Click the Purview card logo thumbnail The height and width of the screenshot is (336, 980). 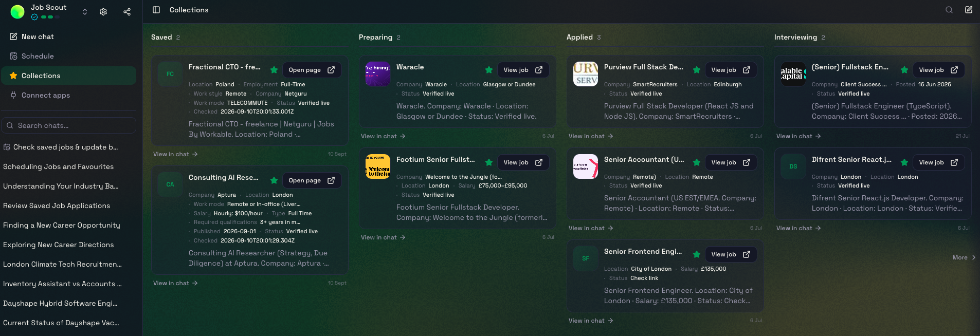tap(586, 74)
